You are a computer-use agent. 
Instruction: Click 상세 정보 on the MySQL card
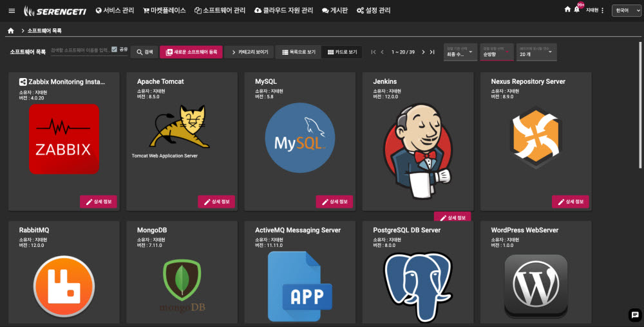pos(334,202)
